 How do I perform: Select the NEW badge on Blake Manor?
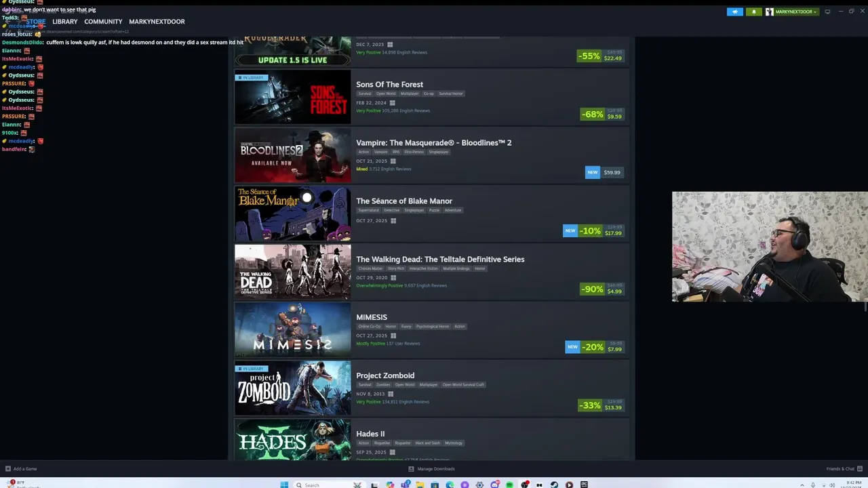(570, 230)
